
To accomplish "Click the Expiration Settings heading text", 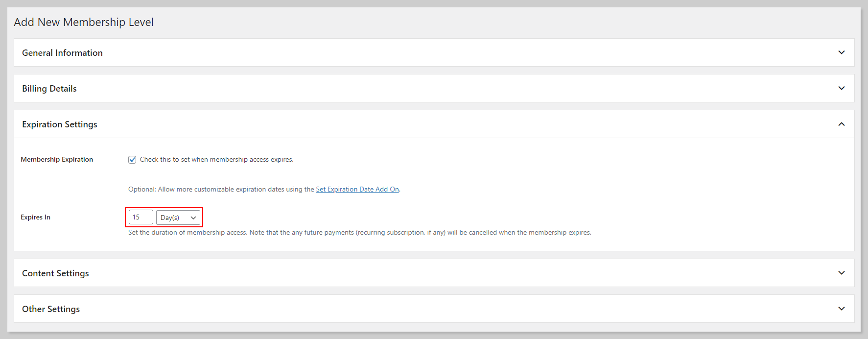I will (x=60, y=124).
